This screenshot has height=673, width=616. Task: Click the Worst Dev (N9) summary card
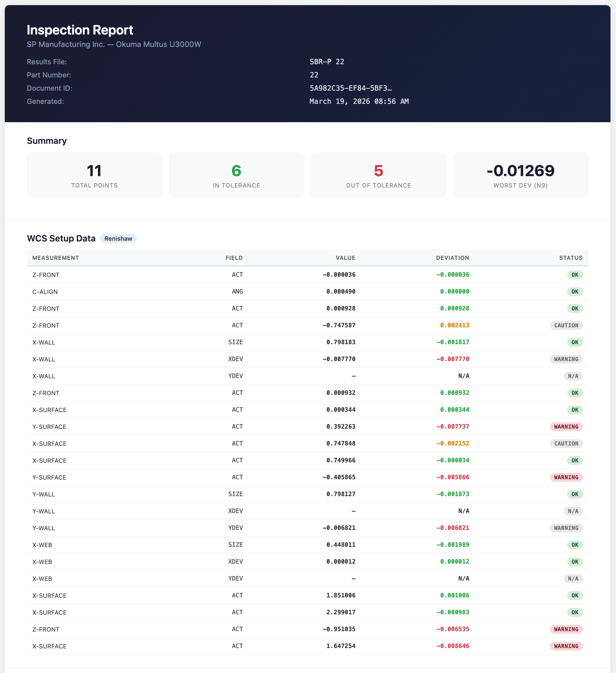(x=520, y=175)
